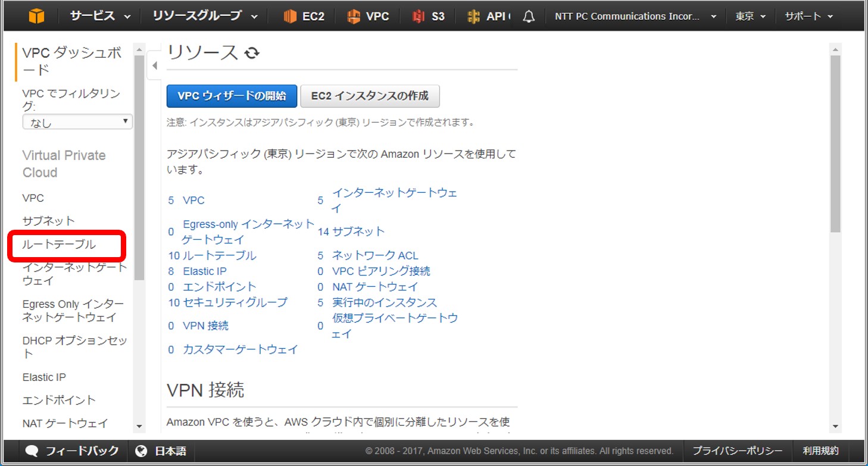Click the sidebar scrollbar down arrow

pyautogui.click(x=139, y=426)
